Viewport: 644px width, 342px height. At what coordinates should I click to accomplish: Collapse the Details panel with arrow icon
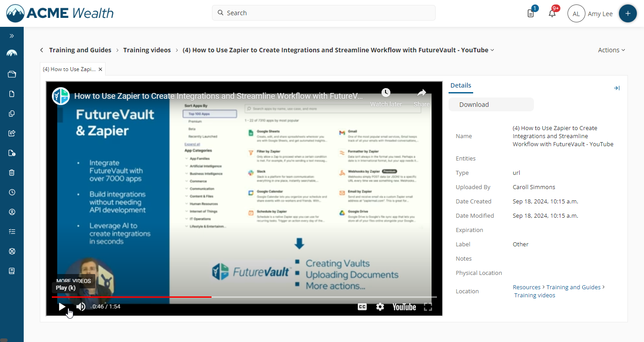[617, 88]
